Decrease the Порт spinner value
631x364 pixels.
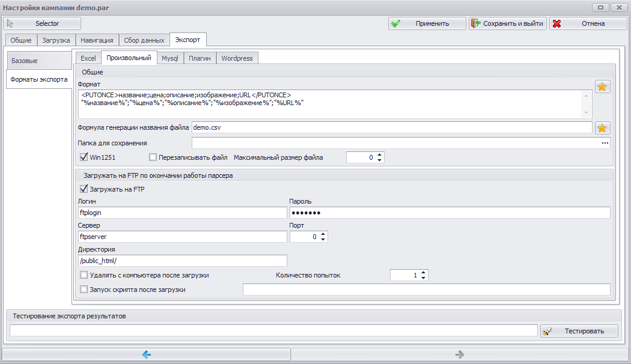click(323, 239)
